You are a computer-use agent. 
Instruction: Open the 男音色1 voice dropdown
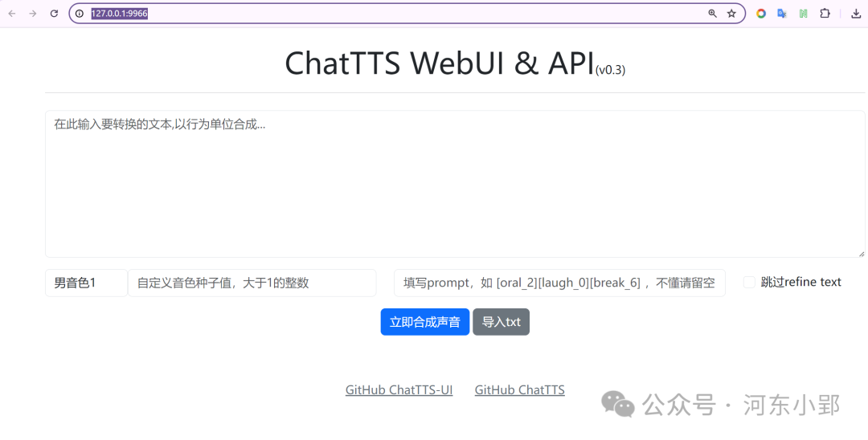click(86, 283)
